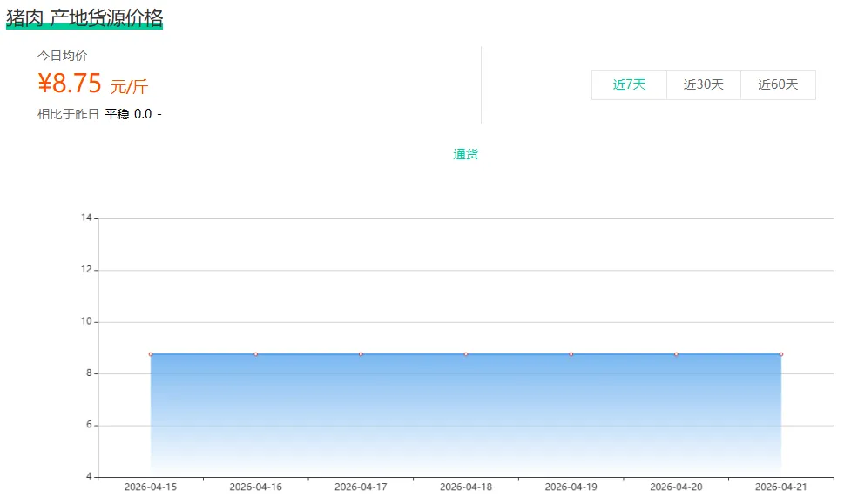Click the 元/斤 unit text
Screen dimensions: 851x504
(129, 86)
